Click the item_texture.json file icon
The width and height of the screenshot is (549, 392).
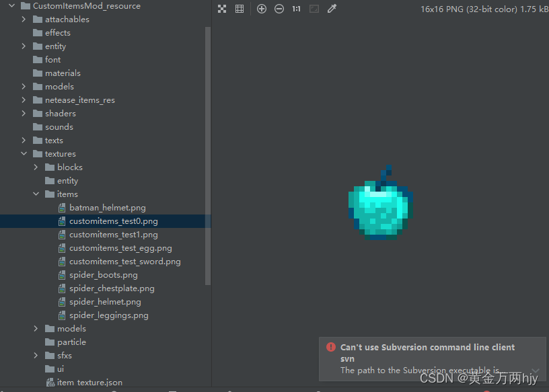pyautogui.click(x=50, y=383)
